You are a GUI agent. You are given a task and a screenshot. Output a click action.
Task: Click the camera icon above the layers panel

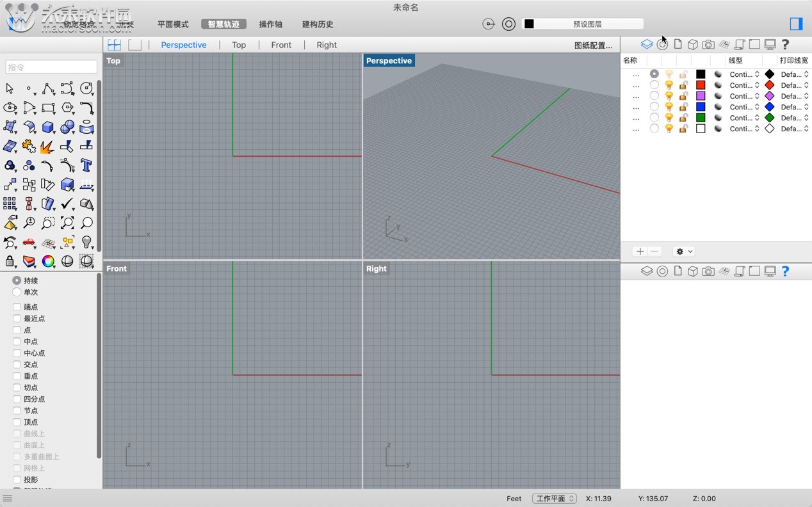click(x=708, y=44)
